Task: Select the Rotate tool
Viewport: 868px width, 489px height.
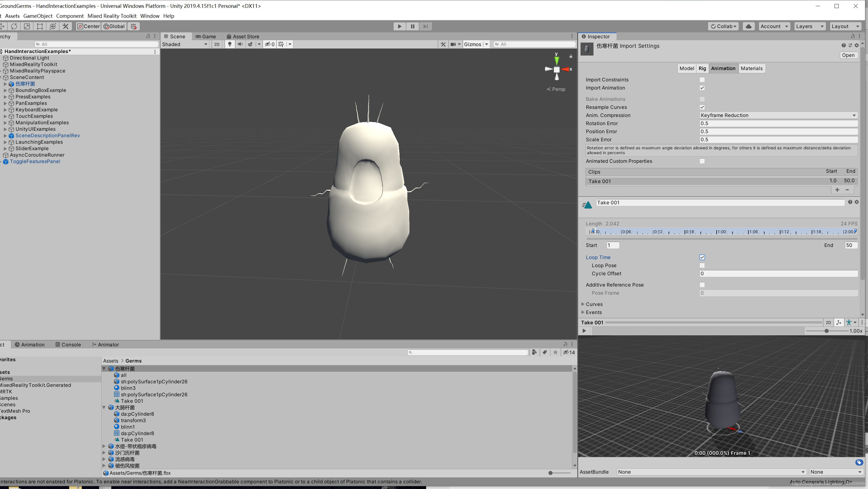Action: (x=14, y=26)
